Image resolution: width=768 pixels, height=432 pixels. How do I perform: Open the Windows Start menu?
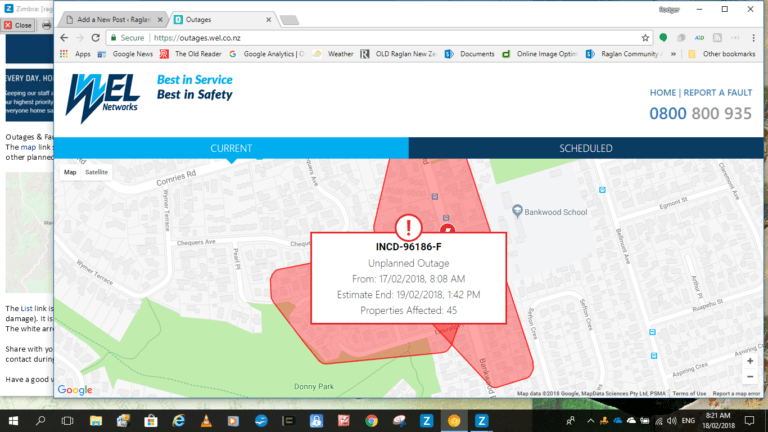13,421
